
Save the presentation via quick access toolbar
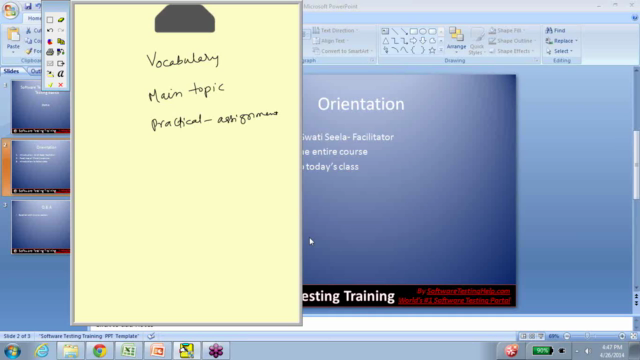[28, 6]
